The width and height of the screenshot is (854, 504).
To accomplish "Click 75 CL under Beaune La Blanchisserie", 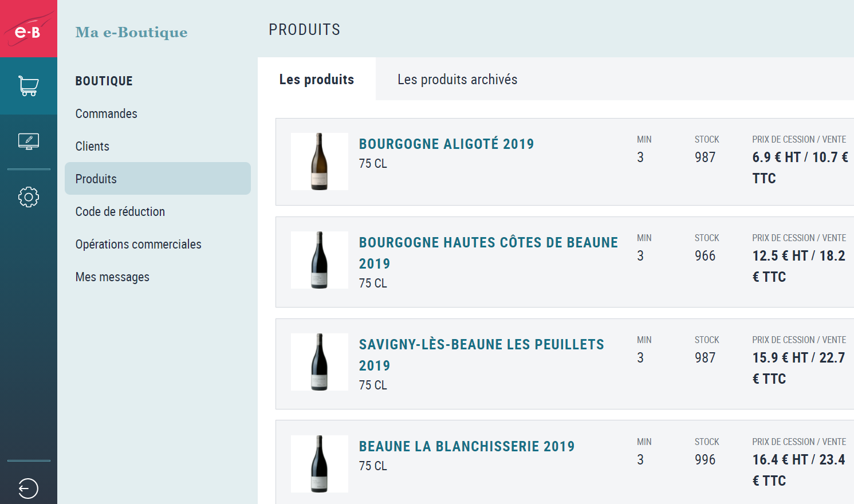I will [373, 466].
